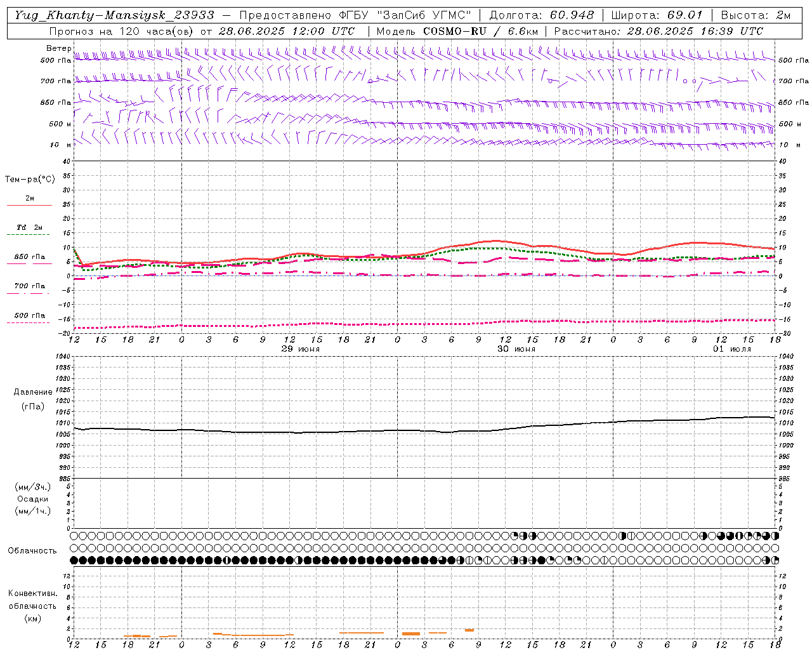Click the (км) unit under convective cloudiness
Screen dimensions: 812x650
click(32, 619)
